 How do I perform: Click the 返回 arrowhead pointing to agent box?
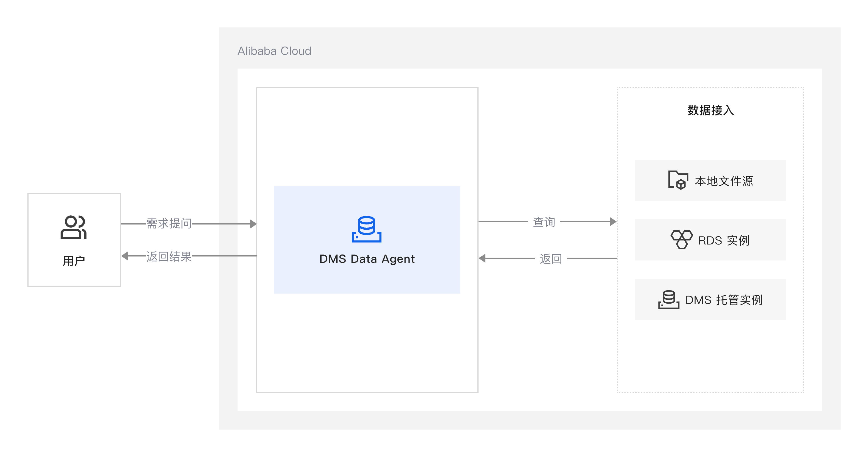pos(483,258)
